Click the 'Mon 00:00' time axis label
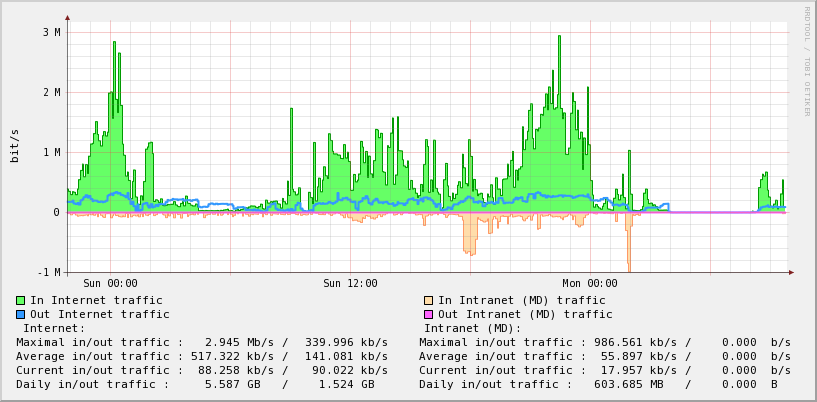The height and width of the screenshot is (402, 817). click(x=590, y=284)
